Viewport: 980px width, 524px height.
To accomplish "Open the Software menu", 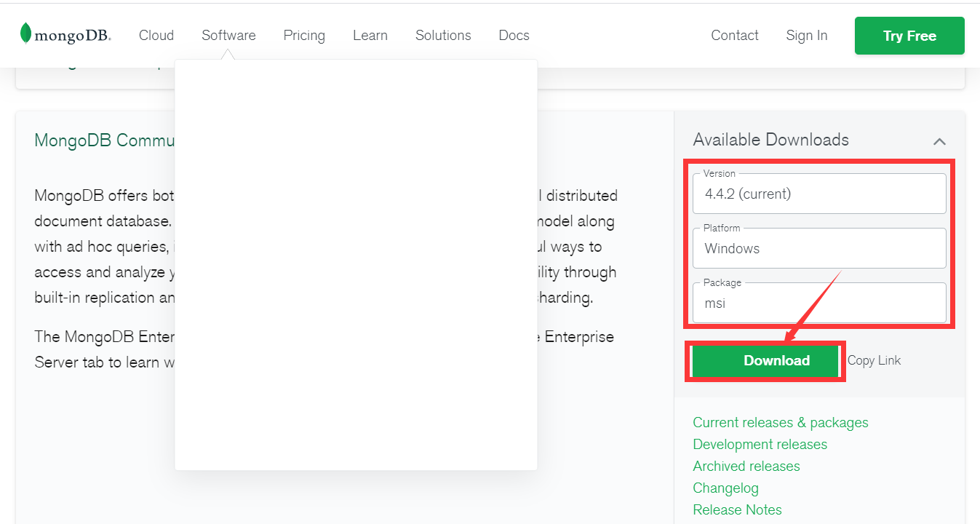I will pyautogui.click(x=228, y=35).
